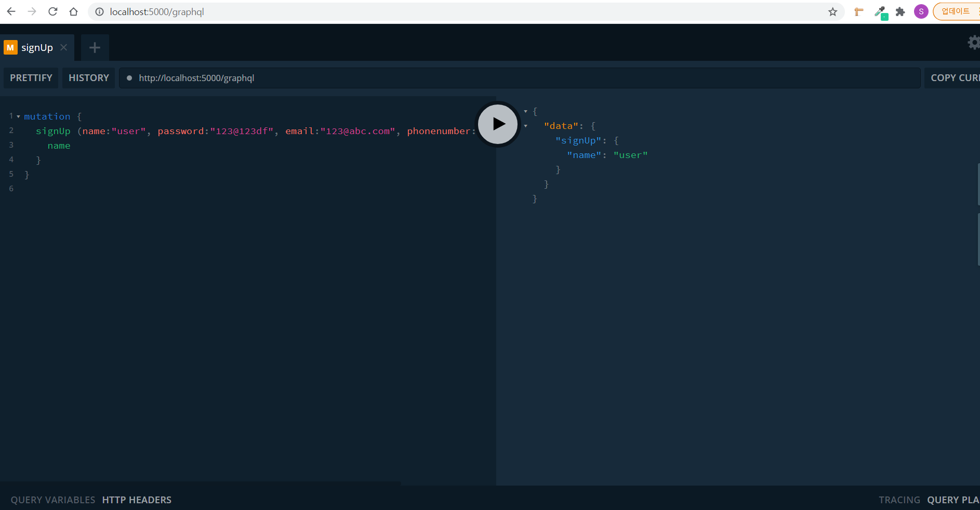Click the "mutation" keyword in editor

pyautogui.click(x=47, y=116)
